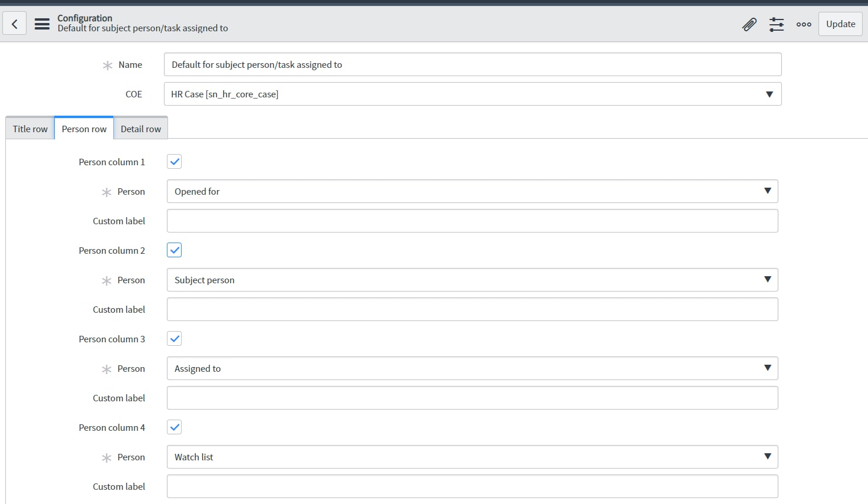
Task: Open the Opened for person dropdown
Action: [472, 191]
